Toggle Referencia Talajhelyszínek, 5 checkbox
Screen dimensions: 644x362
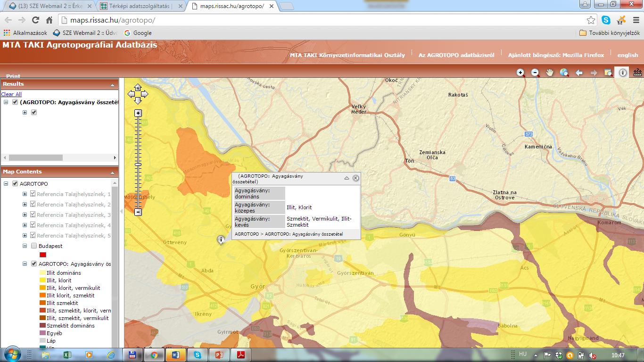point(33,235)
